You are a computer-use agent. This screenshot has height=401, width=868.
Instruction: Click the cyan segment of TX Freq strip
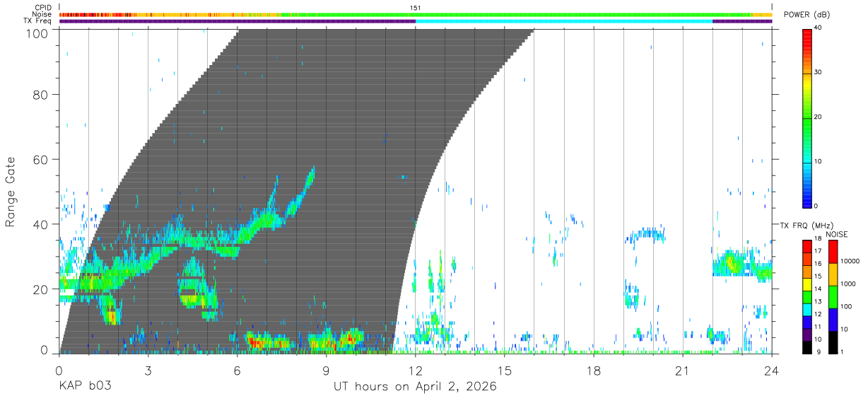[564, 21]
